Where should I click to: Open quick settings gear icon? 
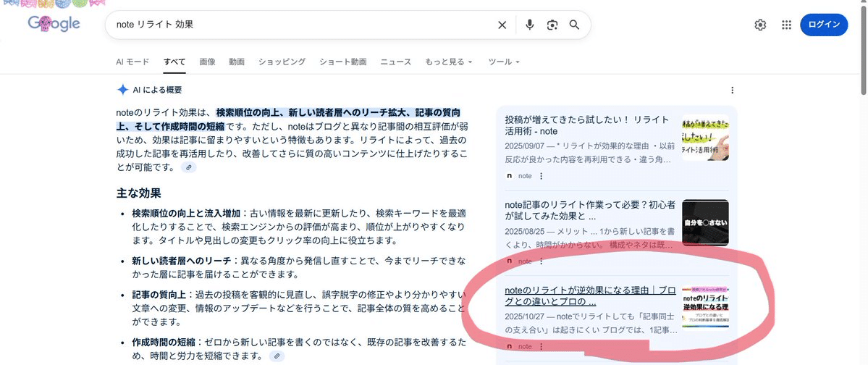pyautogui.click(x=760, y=25)
